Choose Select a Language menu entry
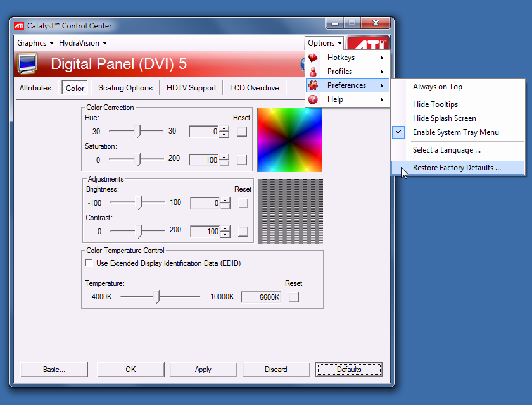Screen dimensions: 532x405 point(458,150)
